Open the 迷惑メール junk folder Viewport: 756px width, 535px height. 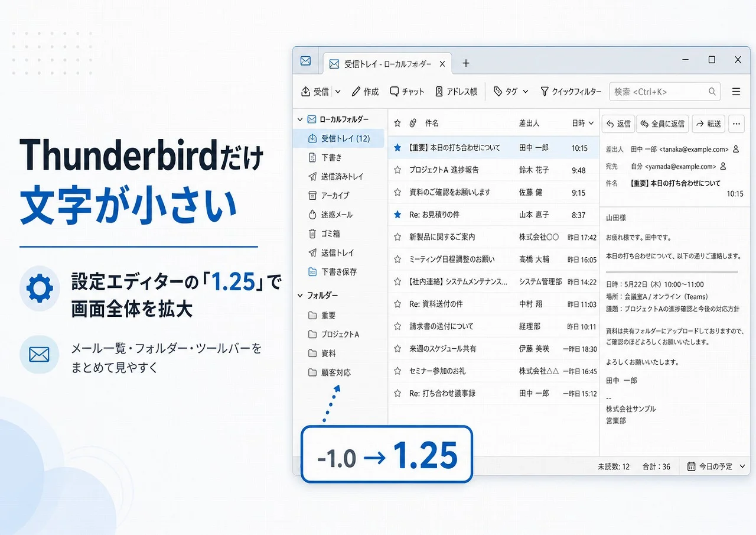330,215
